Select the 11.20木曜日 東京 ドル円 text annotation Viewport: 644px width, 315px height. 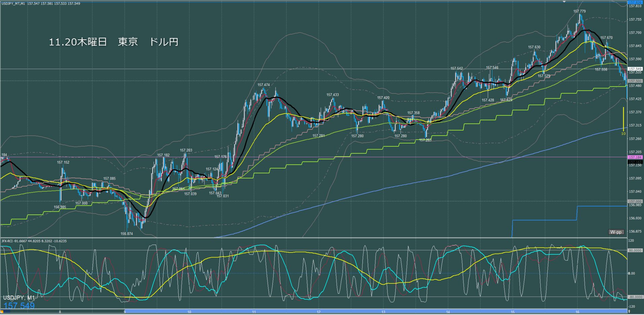pyautogui.click(x=114, y=42)
